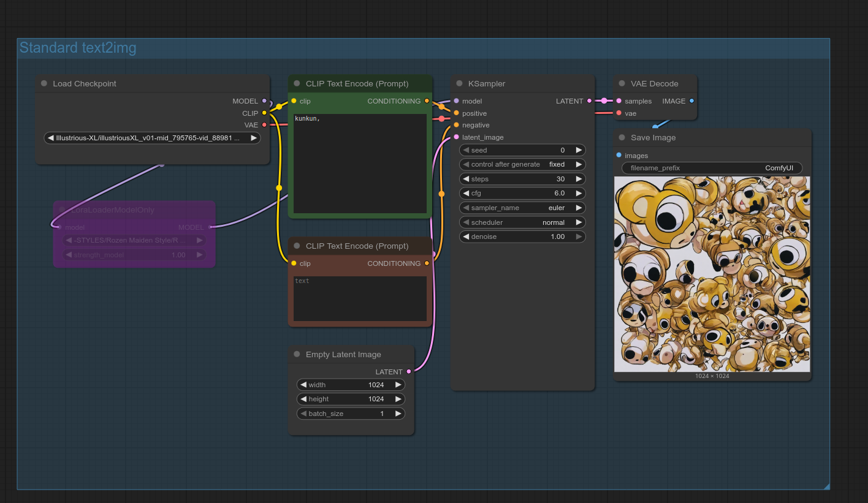The height and width of the screenshot is (503, 868).
Task: Click CONDITIONING output port on brown CLIP Text Encode
Action: coord(427,263)
